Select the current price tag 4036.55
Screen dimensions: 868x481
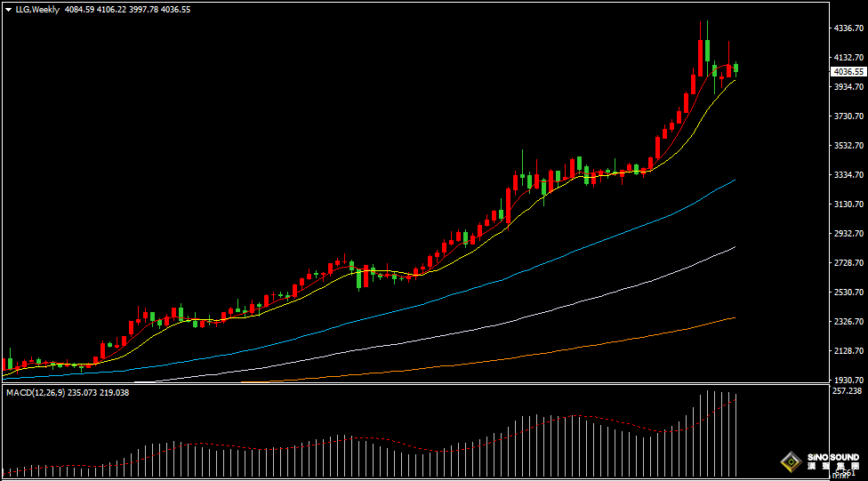[x=848, y=71]
